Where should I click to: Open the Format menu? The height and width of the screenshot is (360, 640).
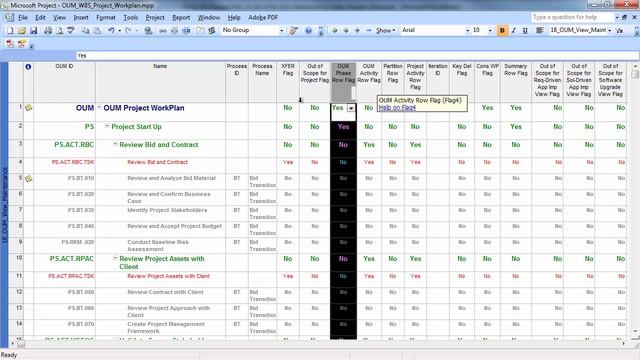coord(106,18)
